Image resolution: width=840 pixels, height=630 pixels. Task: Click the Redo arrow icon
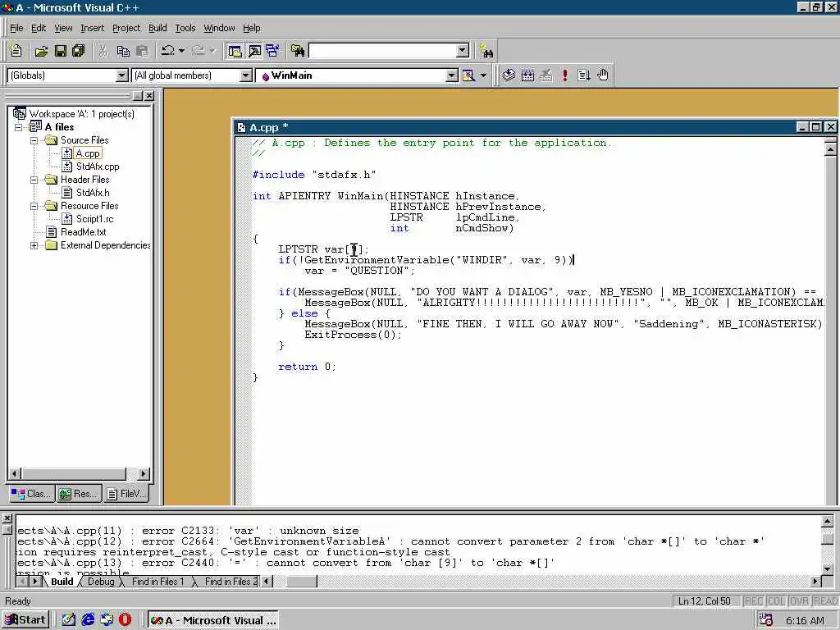(x=199, y=51)
